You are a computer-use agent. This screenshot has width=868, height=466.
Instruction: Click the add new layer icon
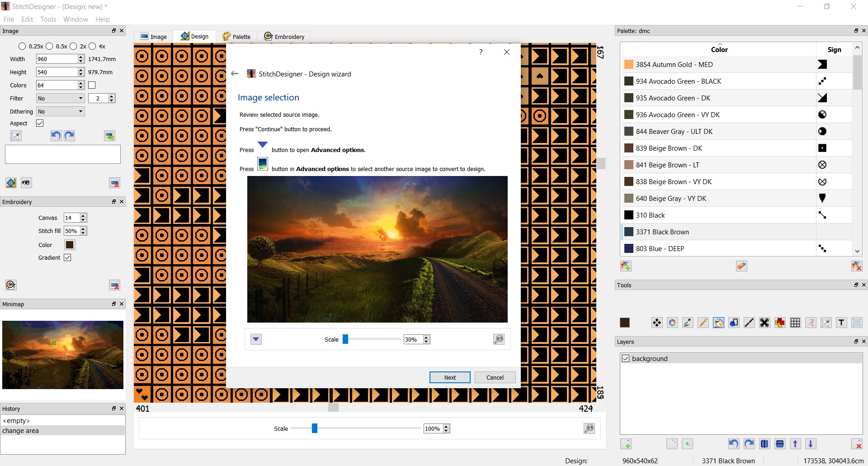pyautogui.click(x=627, y=444)
